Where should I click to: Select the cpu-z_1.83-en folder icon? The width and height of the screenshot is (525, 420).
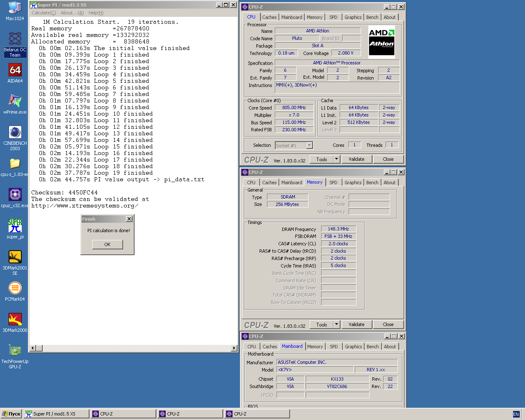[x=15, y=167]
